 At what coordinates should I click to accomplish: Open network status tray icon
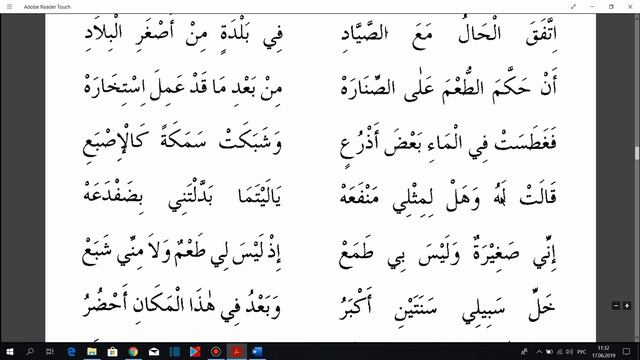(x=560, y=351)
